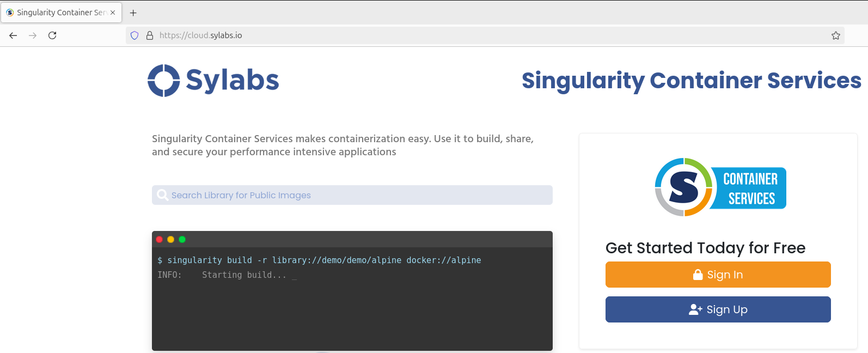Focus the Search Library for Public Images field
The height and width of the screenshot is (353, 868).
click(352, 195)
